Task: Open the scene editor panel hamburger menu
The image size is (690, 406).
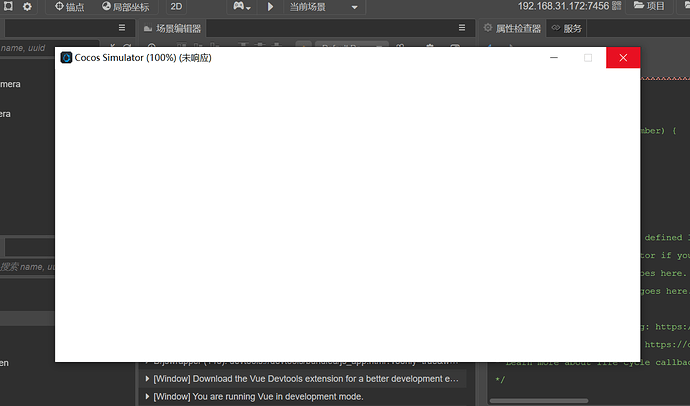Action: (462, 28)
